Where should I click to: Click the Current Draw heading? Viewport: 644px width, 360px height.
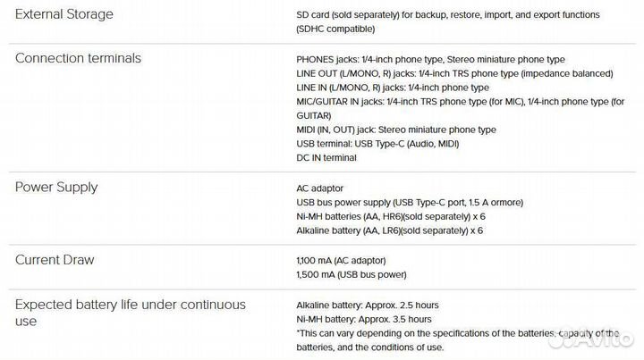[55, 260]
